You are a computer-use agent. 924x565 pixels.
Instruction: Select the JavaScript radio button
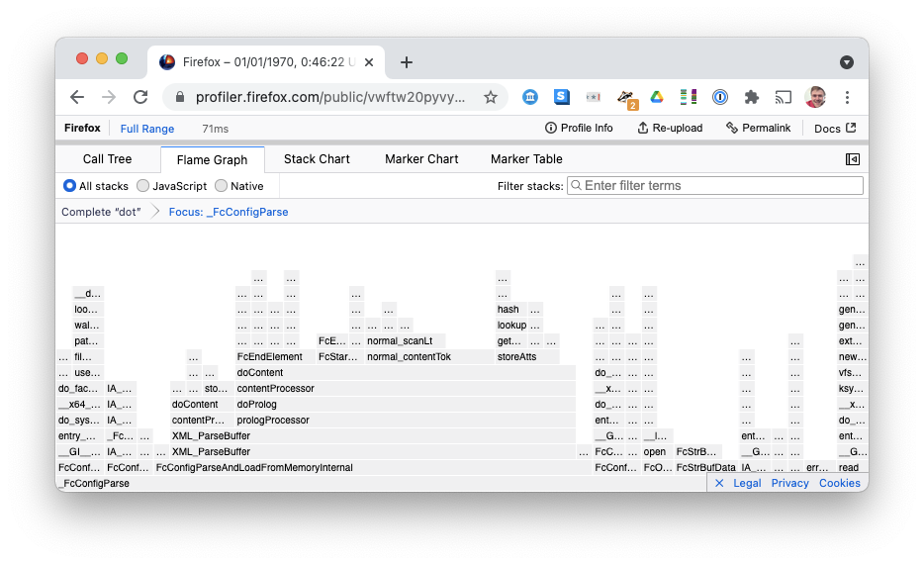click(x=142, y=186)
